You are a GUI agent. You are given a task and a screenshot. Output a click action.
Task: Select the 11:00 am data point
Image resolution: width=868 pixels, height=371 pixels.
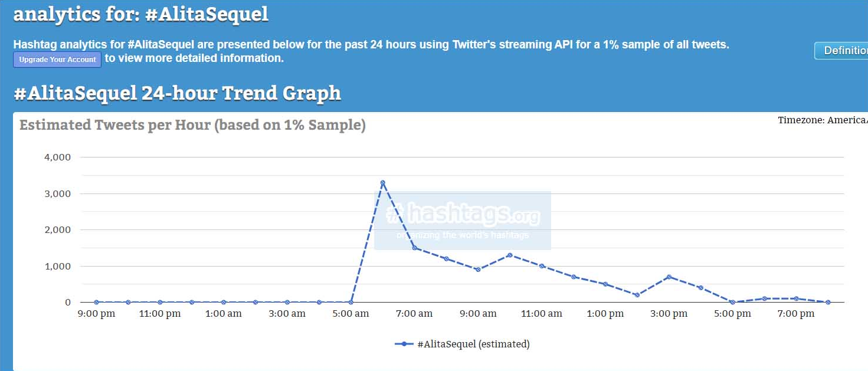(x=542, y=266)
